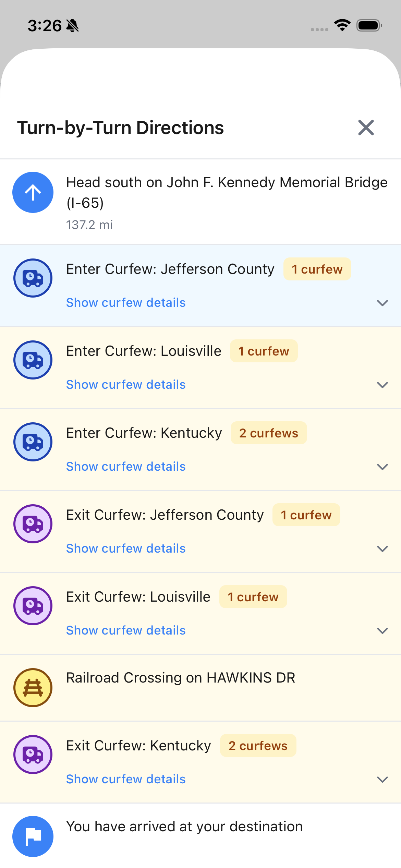The height and width of the screenshot is (868, 401).
Task: Tap the Enter Curfew Jefferson County truck icon
Action: tap(33, 278)
